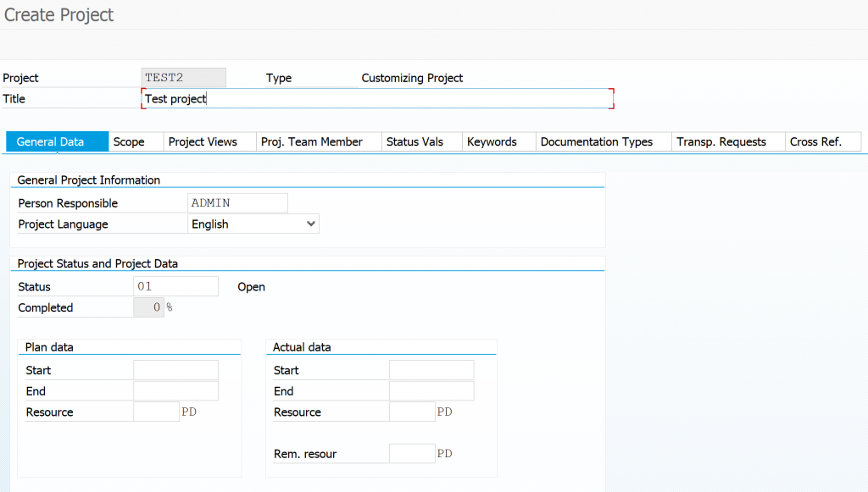
Task: Click the Title input field
Action: [377, 99]
